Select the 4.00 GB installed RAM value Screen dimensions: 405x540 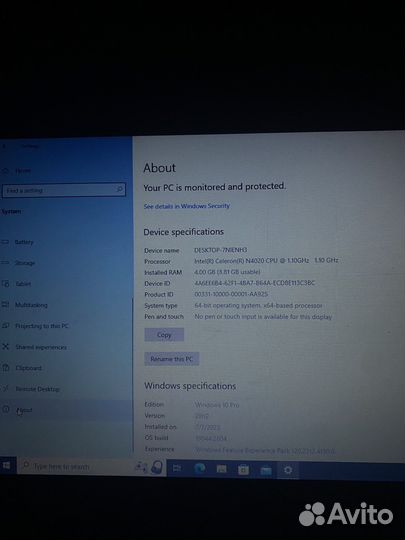[x=227, y=272]
